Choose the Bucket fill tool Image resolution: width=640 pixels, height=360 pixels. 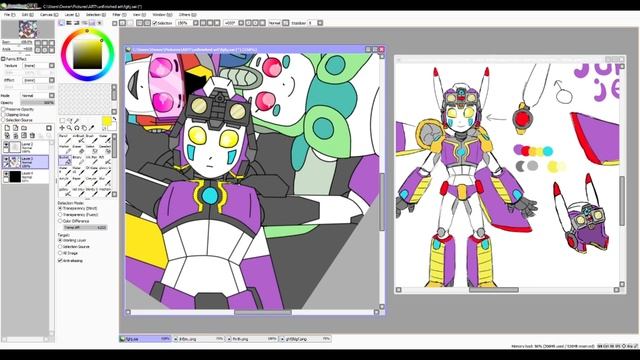point(64,160)
